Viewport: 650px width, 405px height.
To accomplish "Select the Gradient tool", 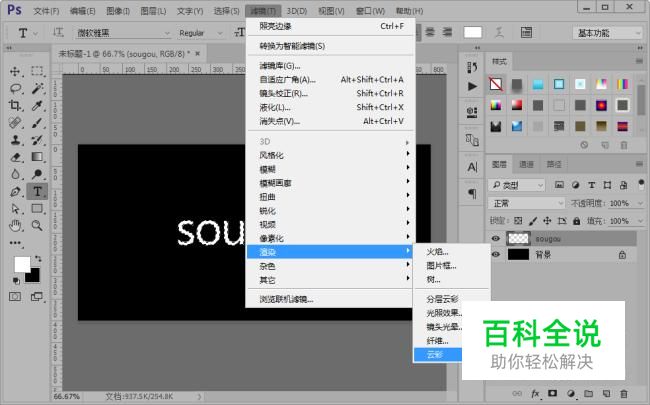I will (37, 157).
